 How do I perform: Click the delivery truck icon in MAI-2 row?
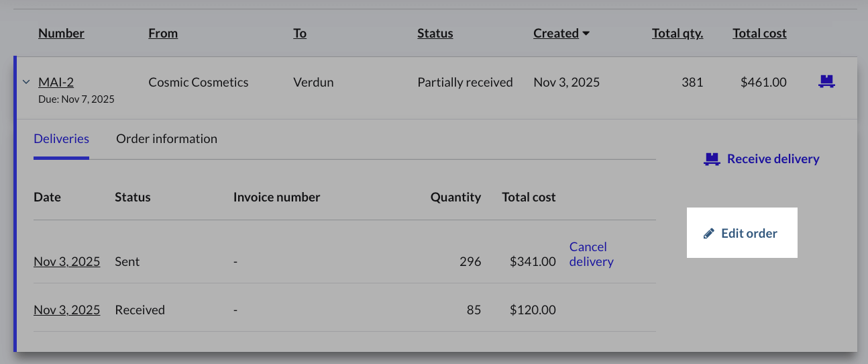pos(826,82)
